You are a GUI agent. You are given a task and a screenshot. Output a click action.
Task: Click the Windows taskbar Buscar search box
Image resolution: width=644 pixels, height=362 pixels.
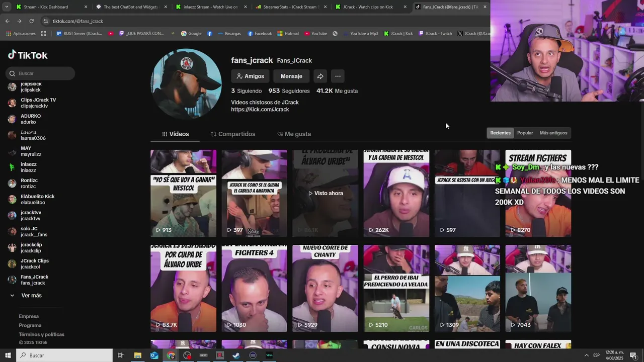coord(64,355)
